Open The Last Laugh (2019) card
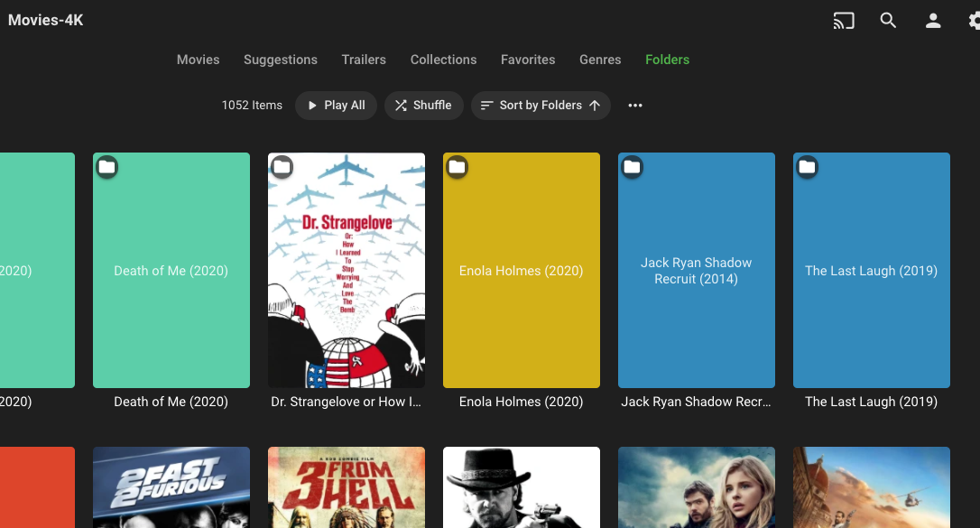Image resolution: width=980 pixels, height=528 pixels. pos(871,271)
